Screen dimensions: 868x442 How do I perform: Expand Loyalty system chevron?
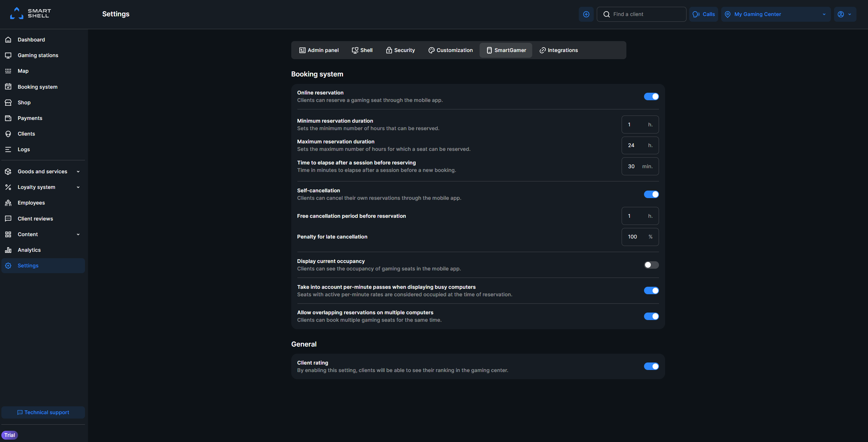(78, 187)
